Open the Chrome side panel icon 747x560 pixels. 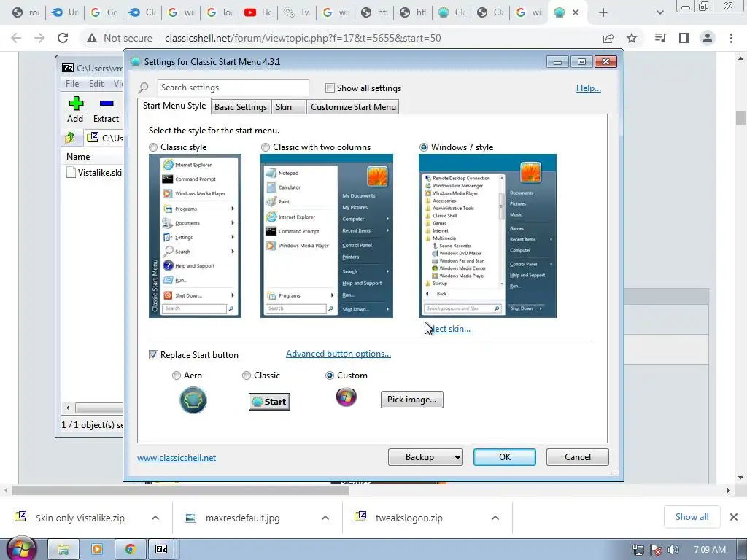click(684, 38)
